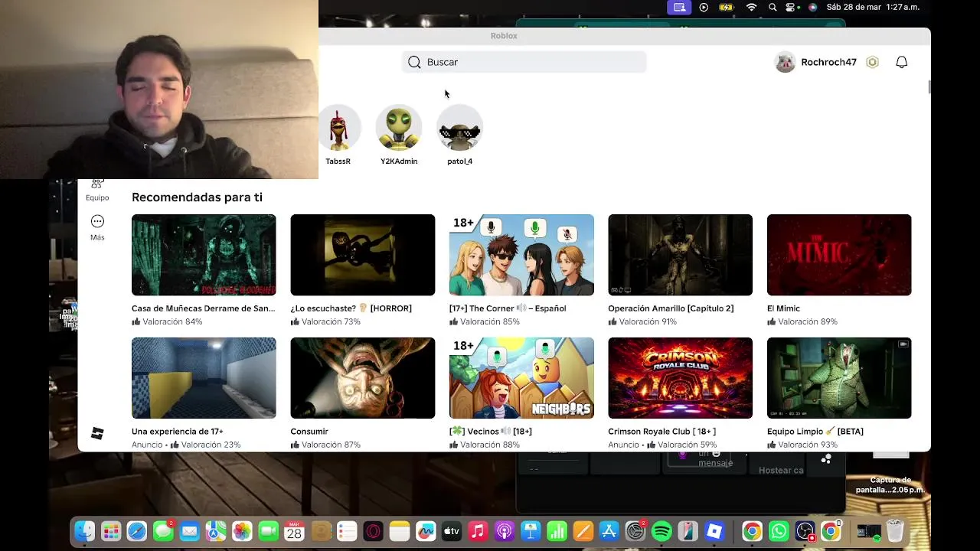Image resolution: width=980 pixels, height=551 pixels.
Task: Open The Corner – Español thumbnail
Action: tap(521, 255)
